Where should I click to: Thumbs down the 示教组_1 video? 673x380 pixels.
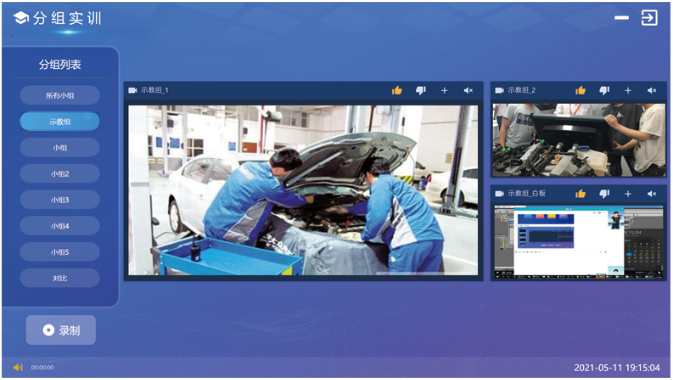pos(421,90)
